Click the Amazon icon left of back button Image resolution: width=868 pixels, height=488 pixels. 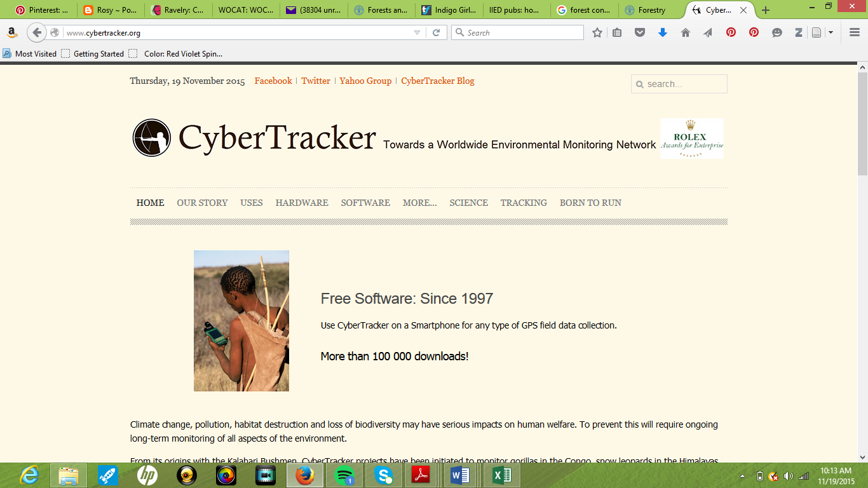click(x=12, y=32)
